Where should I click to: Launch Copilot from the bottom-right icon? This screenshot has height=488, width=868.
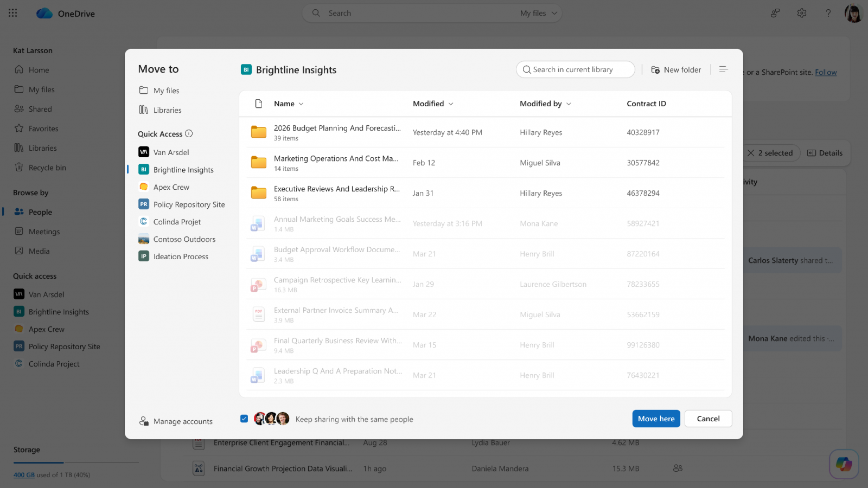(844, 464)
